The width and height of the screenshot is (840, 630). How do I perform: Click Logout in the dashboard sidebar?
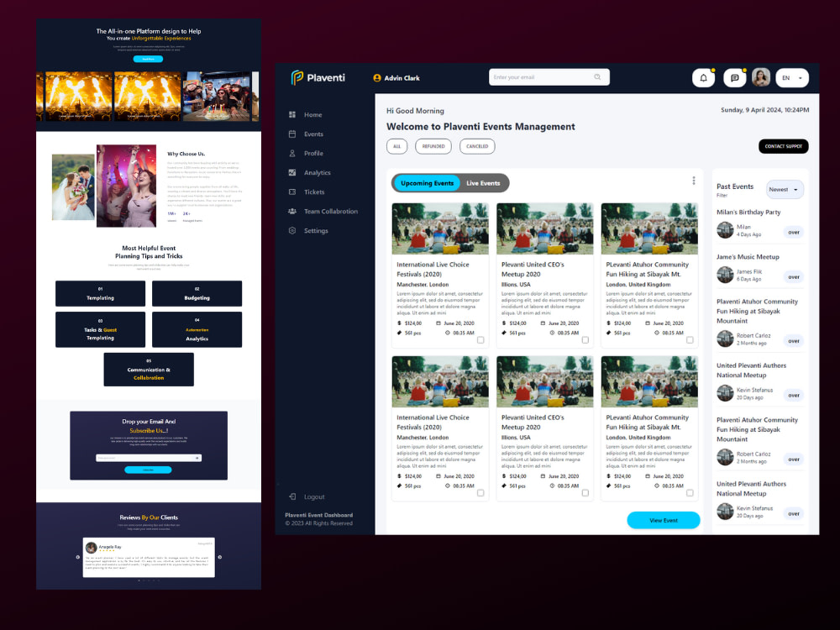pyautogui.click(x=314, y=496)
